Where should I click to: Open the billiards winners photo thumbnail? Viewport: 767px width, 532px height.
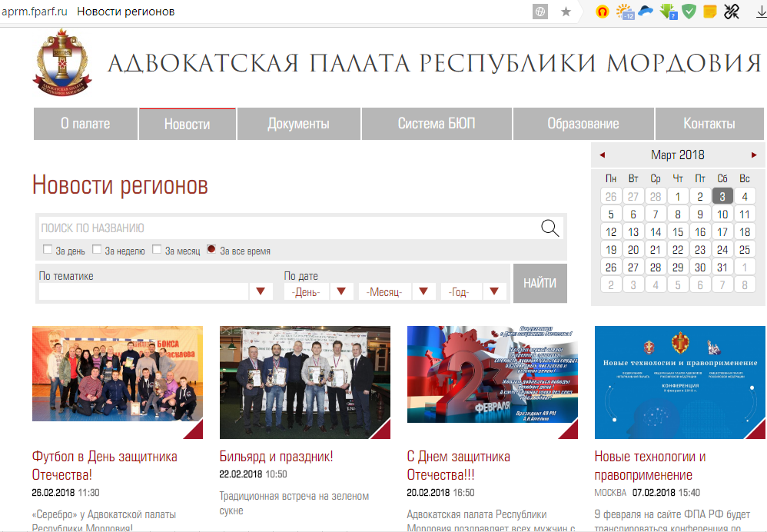tap(305, 382)
